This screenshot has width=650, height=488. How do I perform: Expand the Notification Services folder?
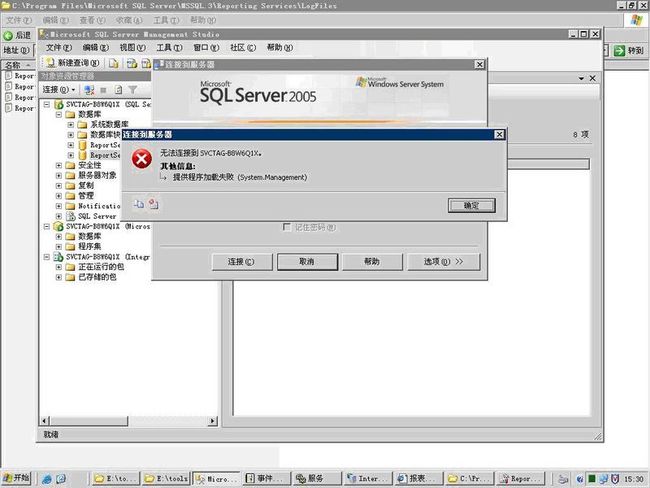(59, 206)
